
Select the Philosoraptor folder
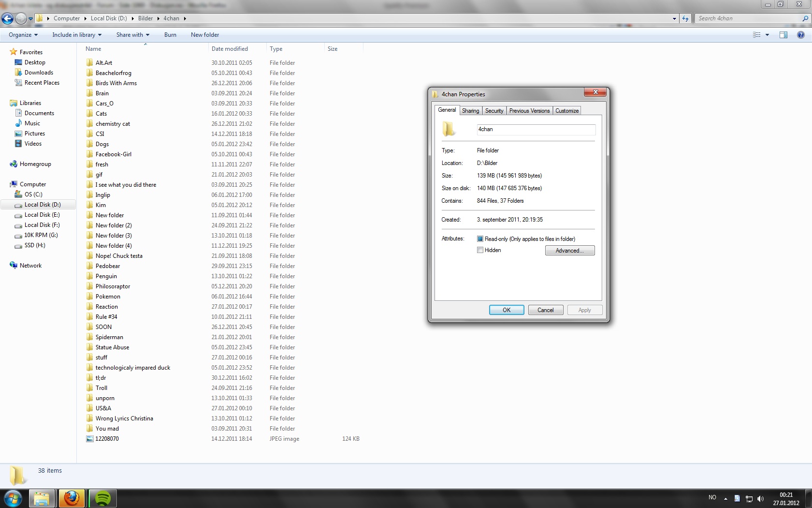[113, 286]
